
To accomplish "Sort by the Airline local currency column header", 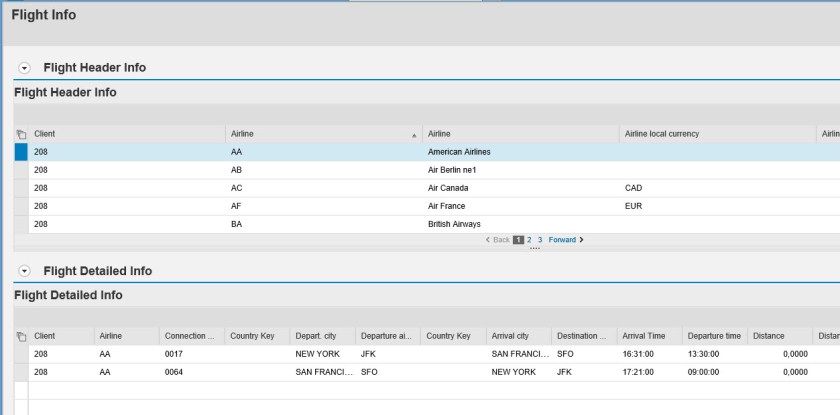I will point(661,134).
